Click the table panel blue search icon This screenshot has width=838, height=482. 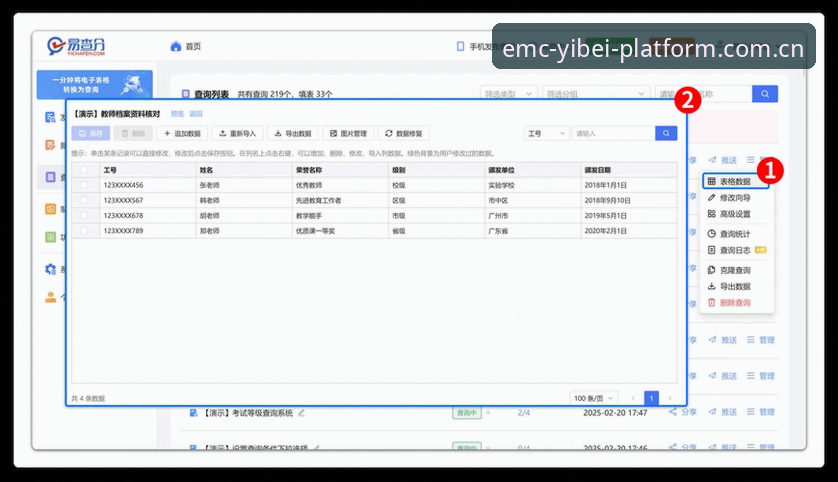click(666, 133)
